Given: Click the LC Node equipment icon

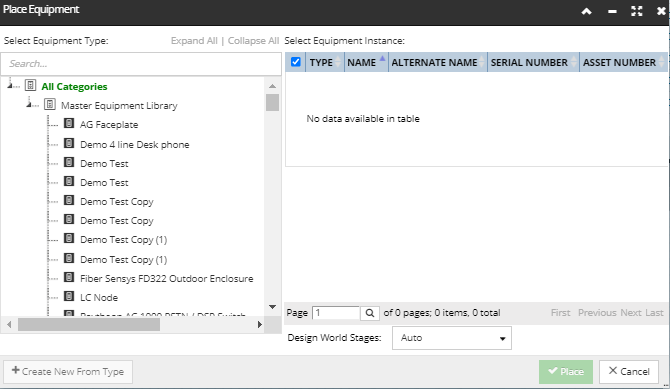Looking at the screenshot, I should point(69,296).
